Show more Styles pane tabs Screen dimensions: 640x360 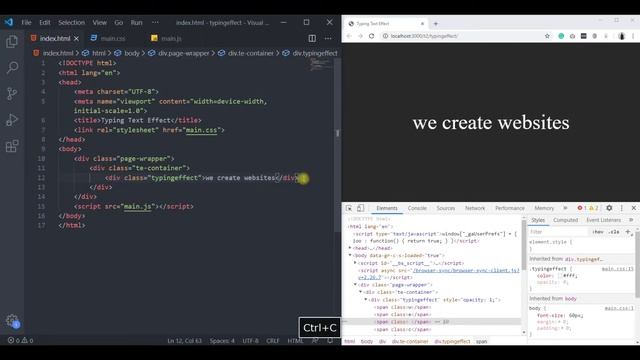pyautogui.click(x=631, y=220)
